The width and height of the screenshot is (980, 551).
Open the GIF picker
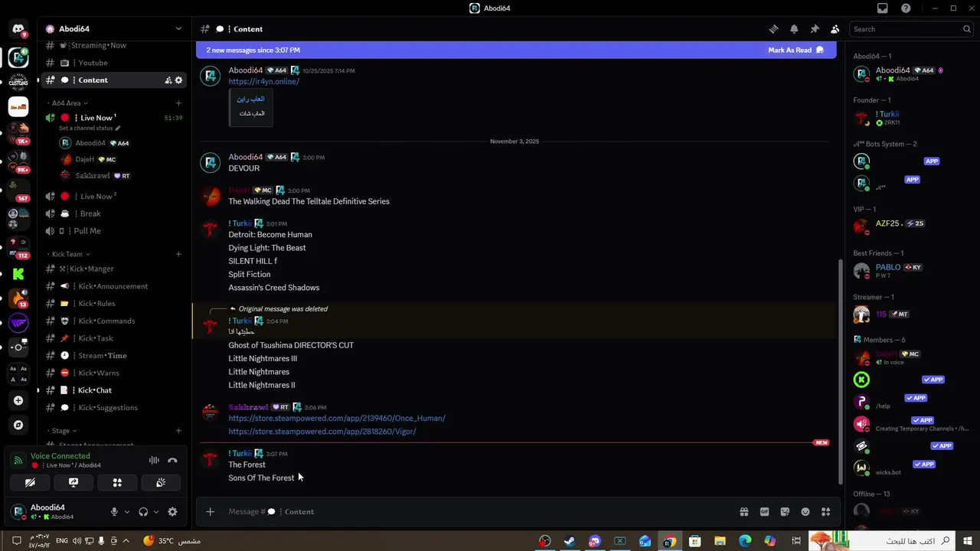coord(764,512)
